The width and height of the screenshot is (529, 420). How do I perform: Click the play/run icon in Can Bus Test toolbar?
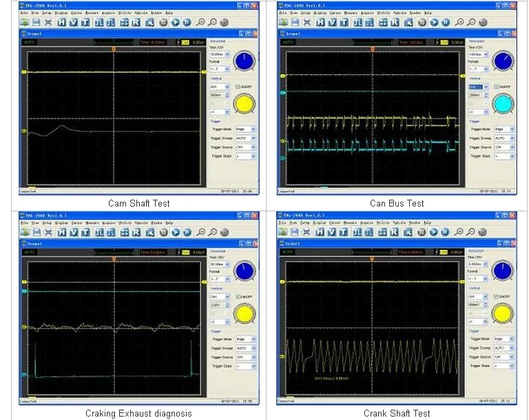[x=434, y=22]
